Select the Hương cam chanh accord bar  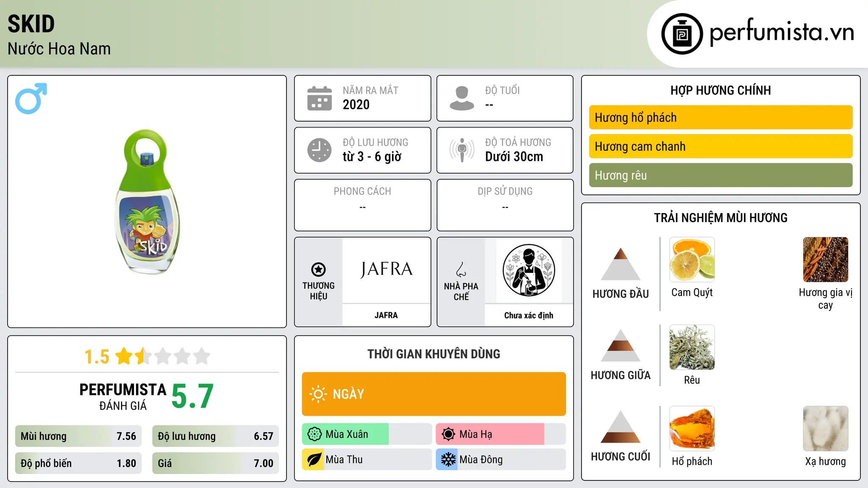pos(721,146)
